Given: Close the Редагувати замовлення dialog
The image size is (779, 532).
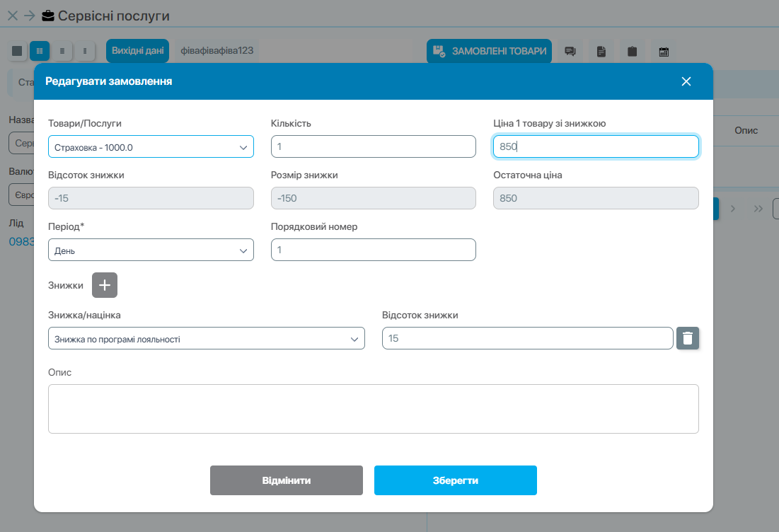Looking at the screenshot, I should pyautogui.click(x=686, y=81).
